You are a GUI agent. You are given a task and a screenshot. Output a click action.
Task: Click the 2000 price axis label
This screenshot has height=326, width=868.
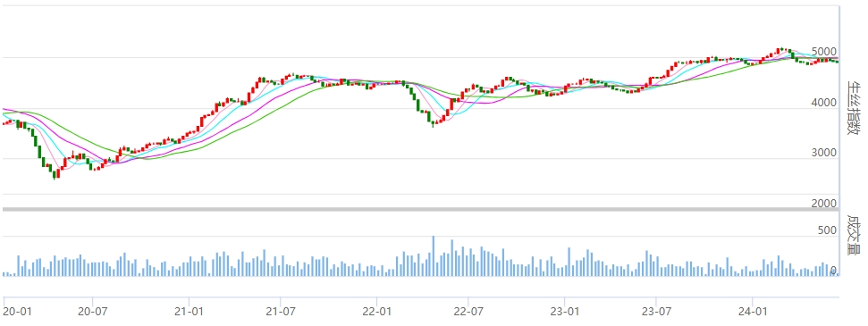pyautogui.click(x=824, y=204)
